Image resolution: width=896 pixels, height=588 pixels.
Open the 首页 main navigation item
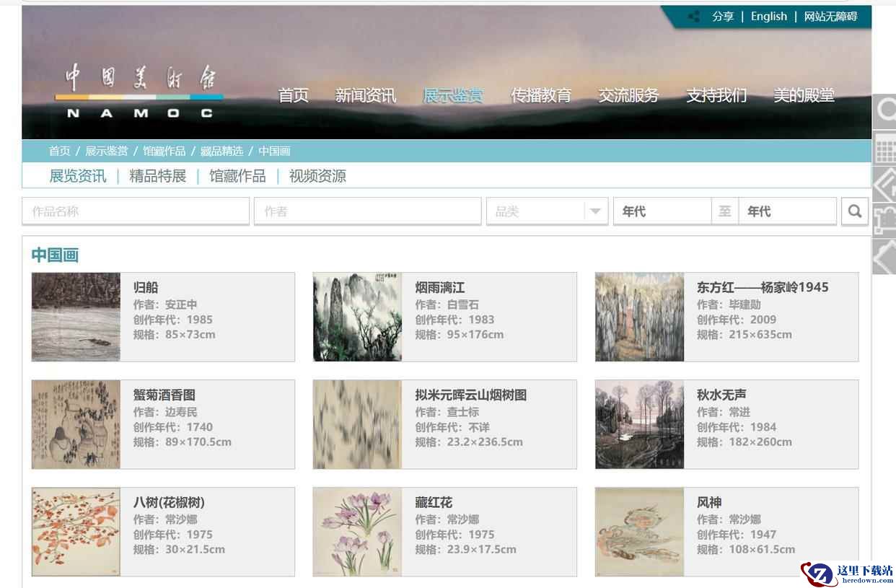(294, 95)
